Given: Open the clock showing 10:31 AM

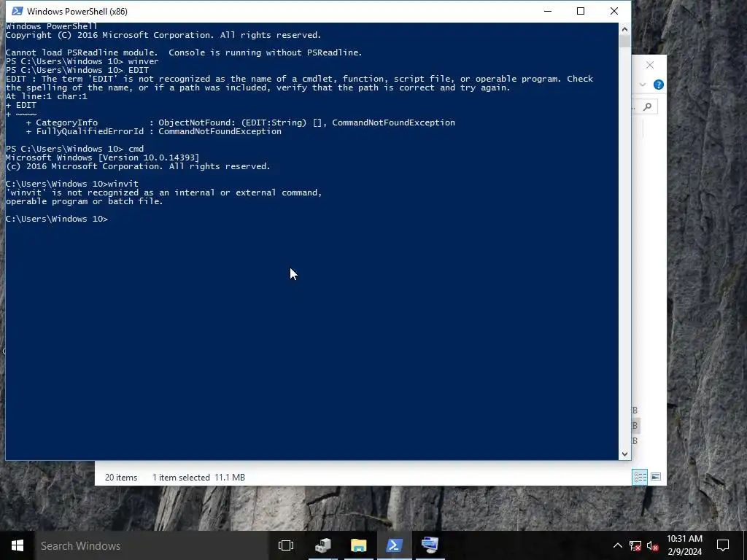Looking at the screenshot, I should (x=684, y=545).
